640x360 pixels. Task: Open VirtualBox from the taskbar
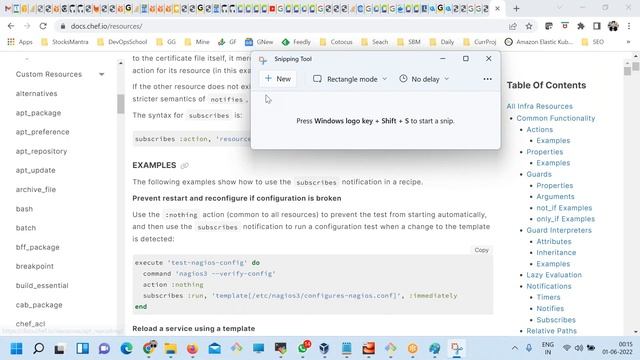(324, 349)
